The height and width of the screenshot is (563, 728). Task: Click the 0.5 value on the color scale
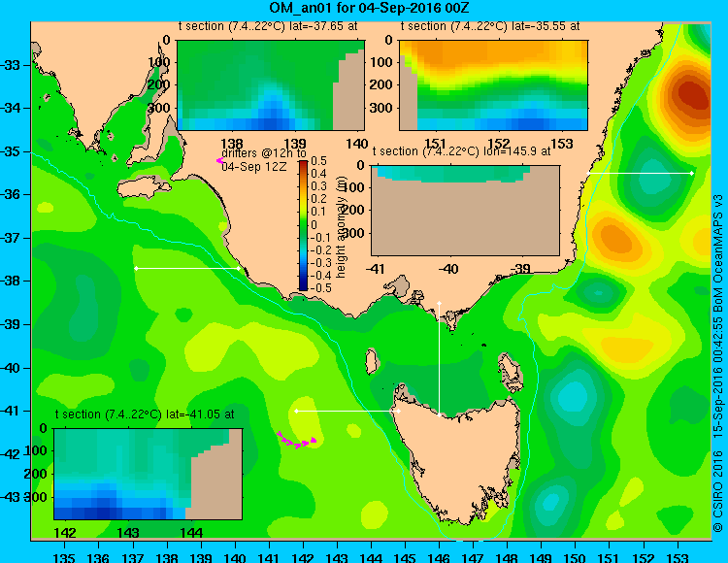tap(318, 161)
